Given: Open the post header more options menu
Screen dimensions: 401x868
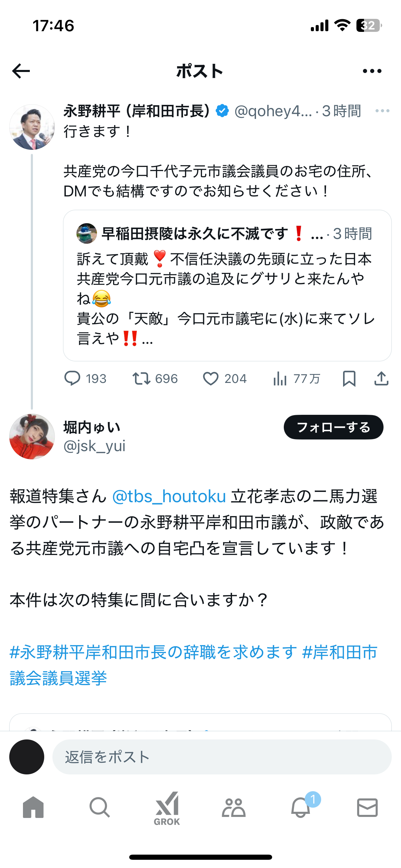Looking at the screenshot, I should [x=372, y=71].
